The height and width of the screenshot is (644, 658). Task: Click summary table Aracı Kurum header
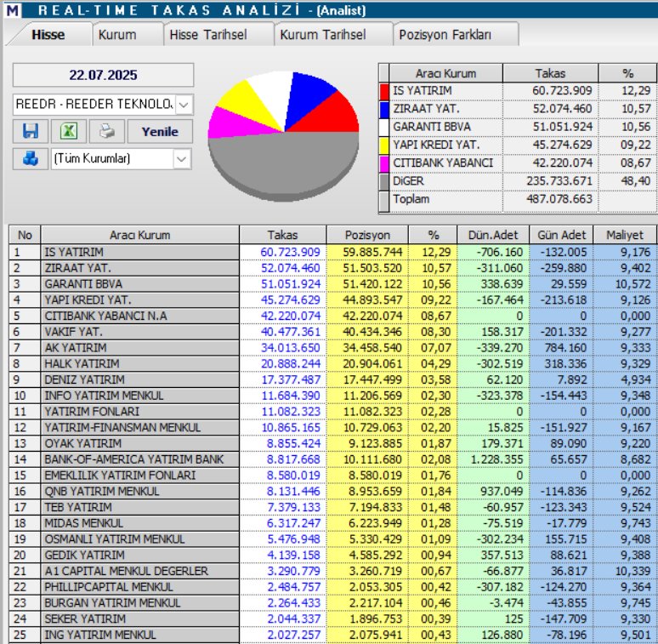point(446,73)
